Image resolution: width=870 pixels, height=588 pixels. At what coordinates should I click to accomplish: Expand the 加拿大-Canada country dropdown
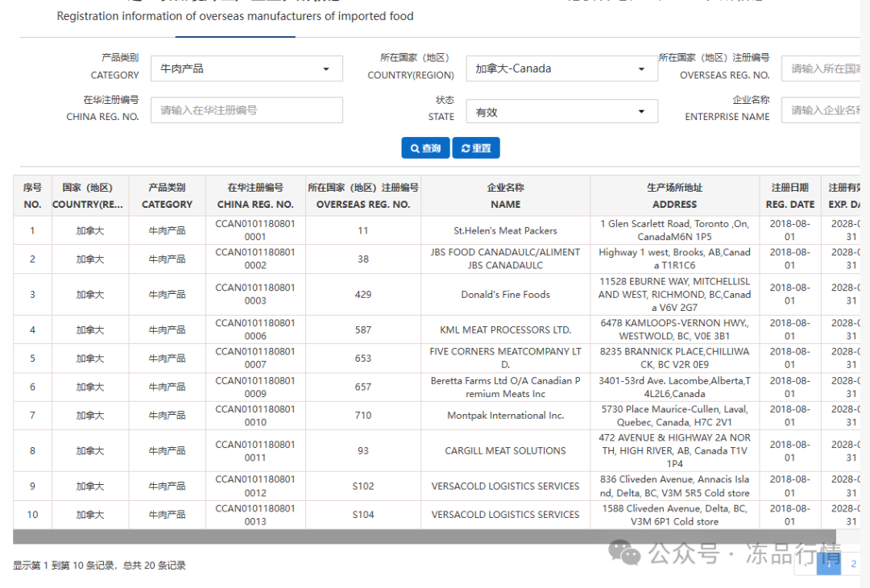click(561, 68)
